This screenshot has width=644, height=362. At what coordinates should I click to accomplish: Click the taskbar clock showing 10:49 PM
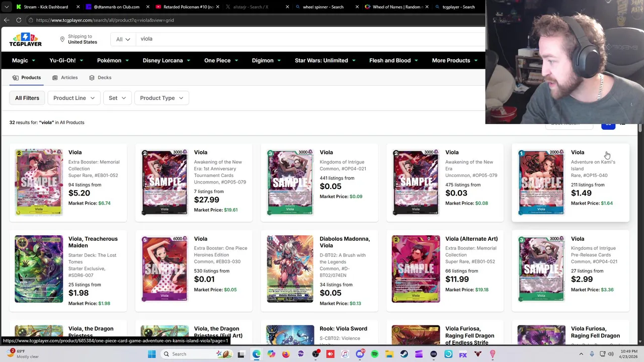coord(629,354)
